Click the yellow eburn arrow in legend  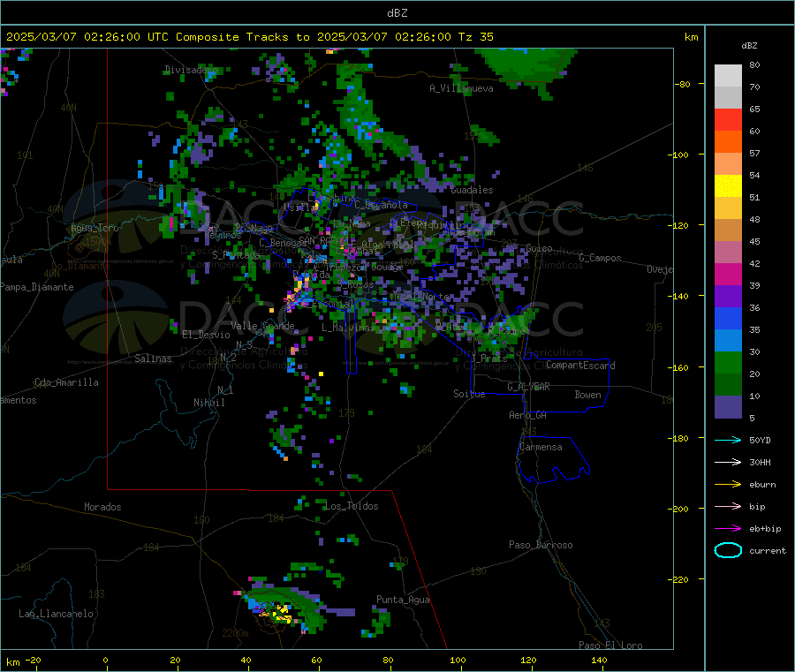click(x=728, y=485)
